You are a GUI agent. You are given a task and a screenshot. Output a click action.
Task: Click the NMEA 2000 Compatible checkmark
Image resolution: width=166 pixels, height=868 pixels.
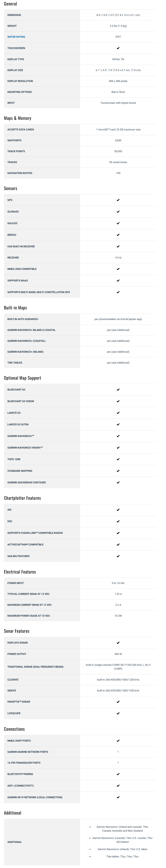pos(118,269)
